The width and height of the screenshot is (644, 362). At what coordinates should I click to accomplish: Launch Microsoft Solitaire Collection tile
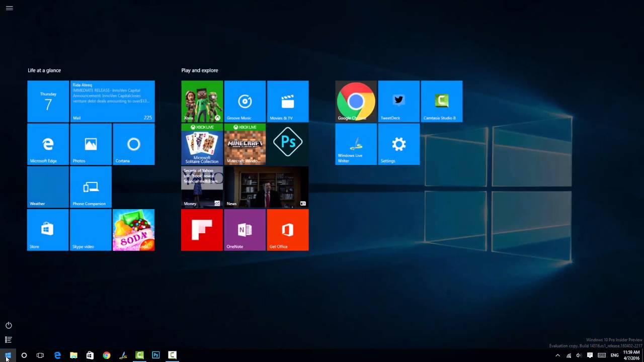(202, 144)
